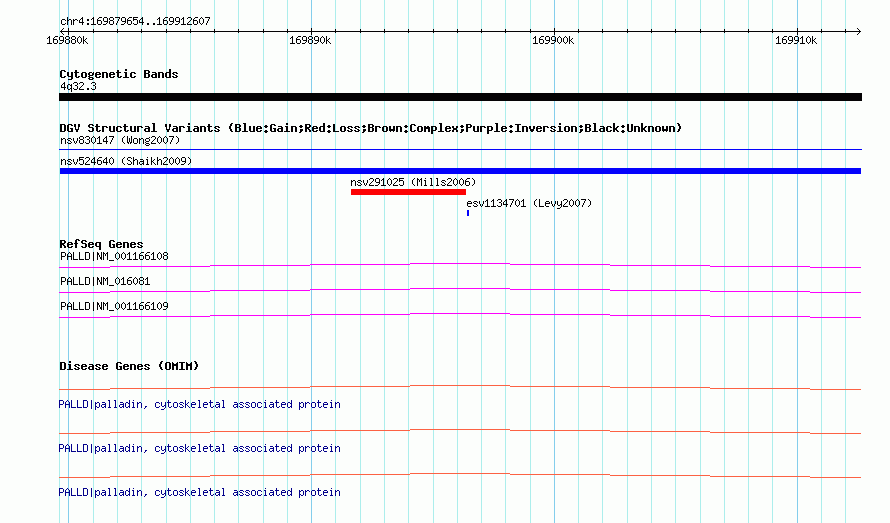Open the second PALLD palladin OMIM link
Image resolution: width=890 pixels, height=523 pixels.
199,448
